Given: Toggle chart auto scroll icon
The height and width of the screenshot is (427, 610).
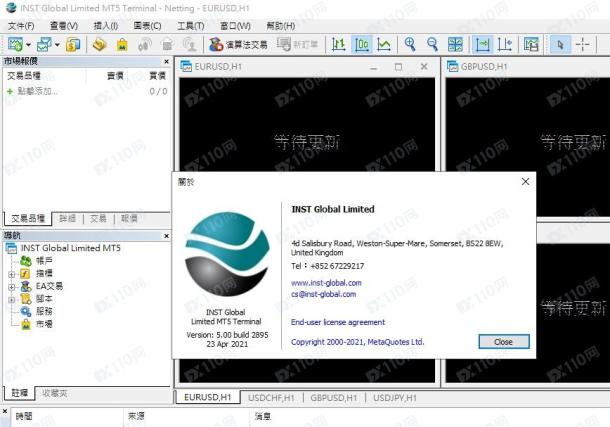Looking at the screenshot, I should click(x=482, y=44).
